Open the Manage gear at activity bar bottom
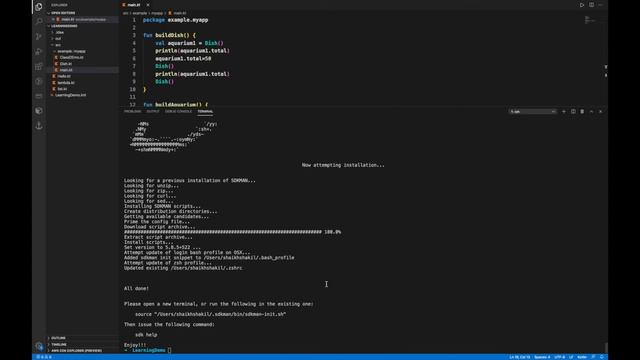 (39, 346)
